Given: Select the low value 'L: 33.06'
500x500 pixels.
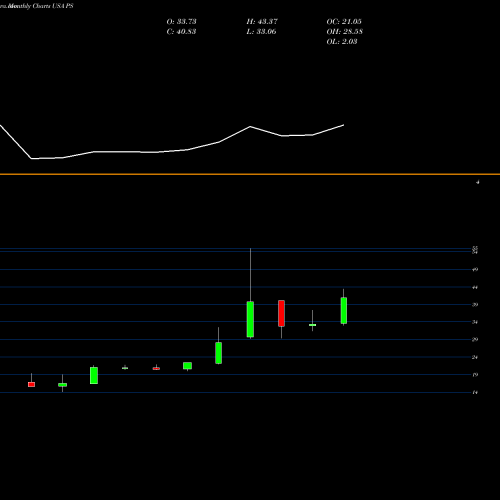Looking at the screenshot, I should pos(261,31).
